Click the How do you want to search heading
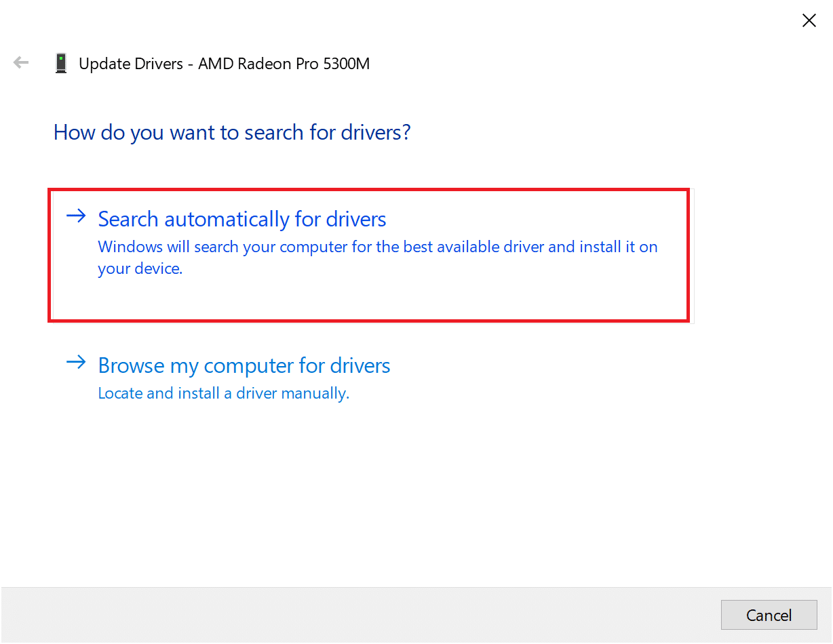This screenshot has height=644, width=833. tap(232, 132)
